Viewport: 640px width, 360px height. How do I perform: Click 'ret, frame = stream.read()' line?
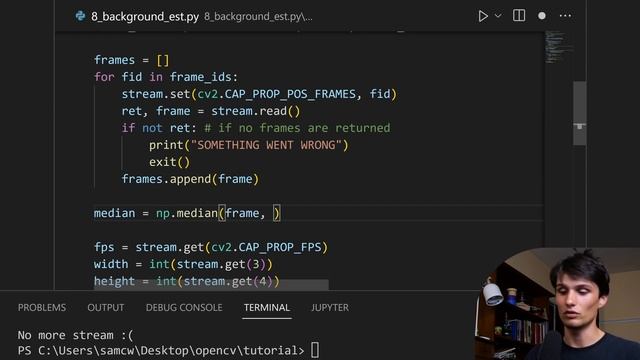point(211,111)
